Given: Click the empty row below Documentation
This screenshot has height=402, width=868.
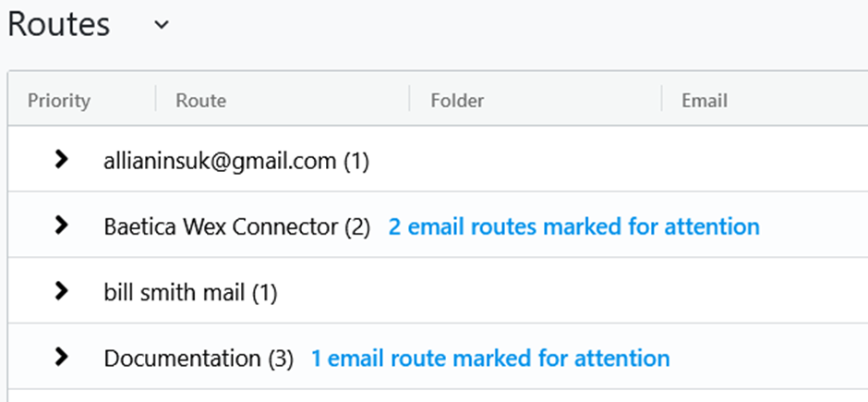Looking at the screenshot, I should pyautogui.click(x=434, y=396).
